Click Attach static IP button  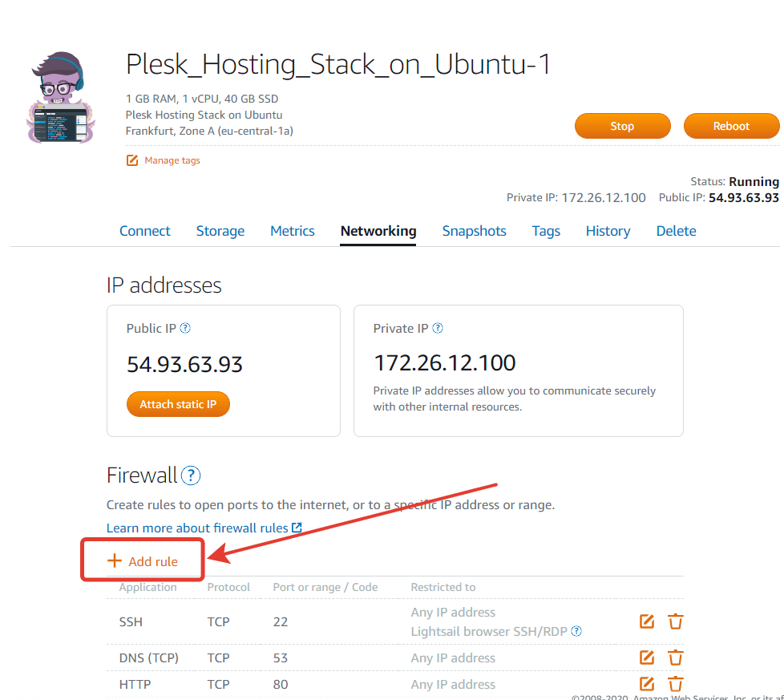click(178, 404)
